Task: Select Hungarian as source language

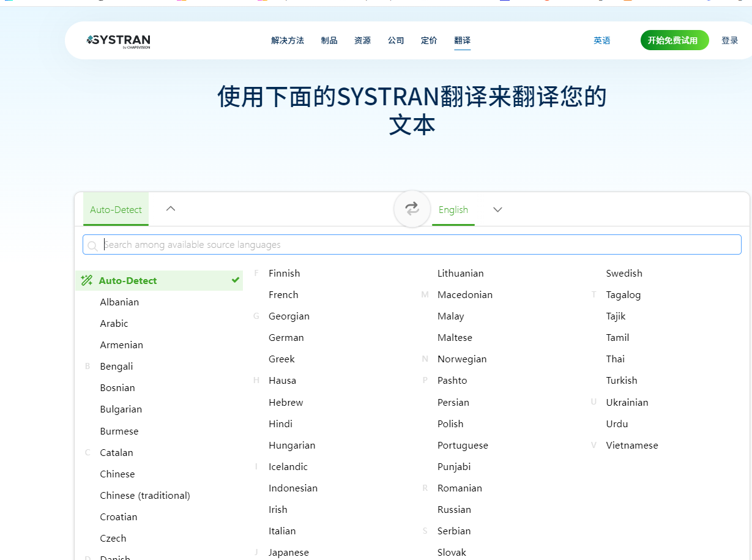Action: tap(292, 445)
